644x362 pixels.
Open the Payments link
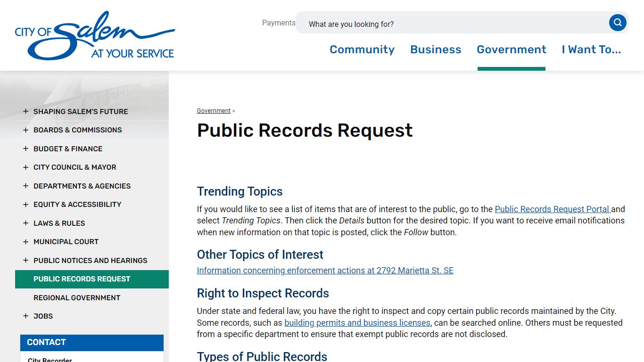(279, 23)
